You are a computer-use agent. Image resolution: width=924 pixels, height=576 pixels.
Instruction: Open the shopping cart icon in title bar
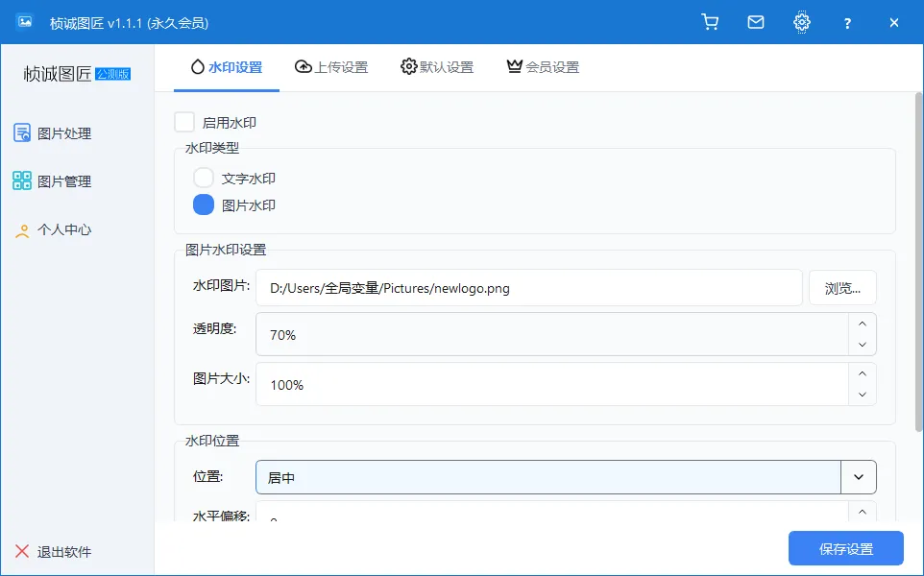click(710, 21)
